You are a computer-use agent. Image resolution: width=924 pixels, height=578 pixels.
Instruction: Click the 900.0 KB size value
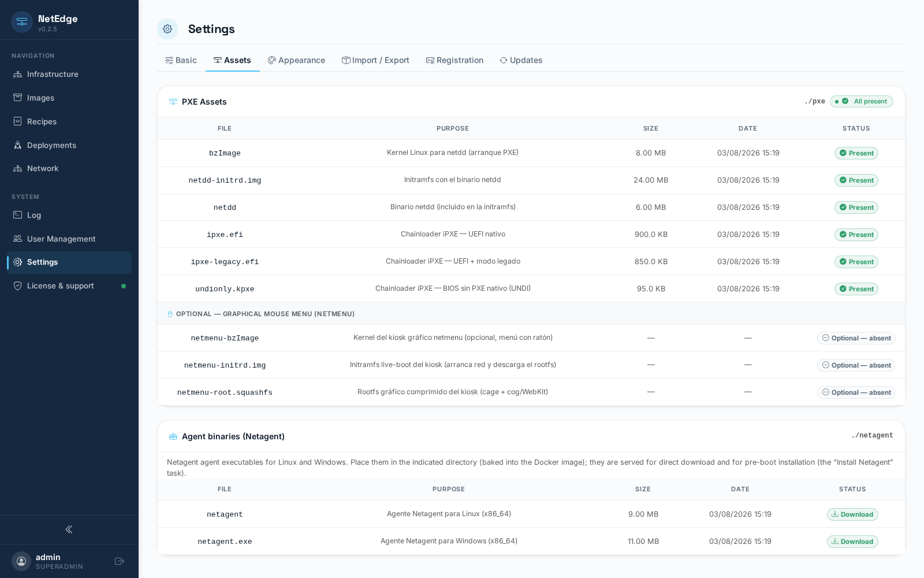(x=651, y=235)
